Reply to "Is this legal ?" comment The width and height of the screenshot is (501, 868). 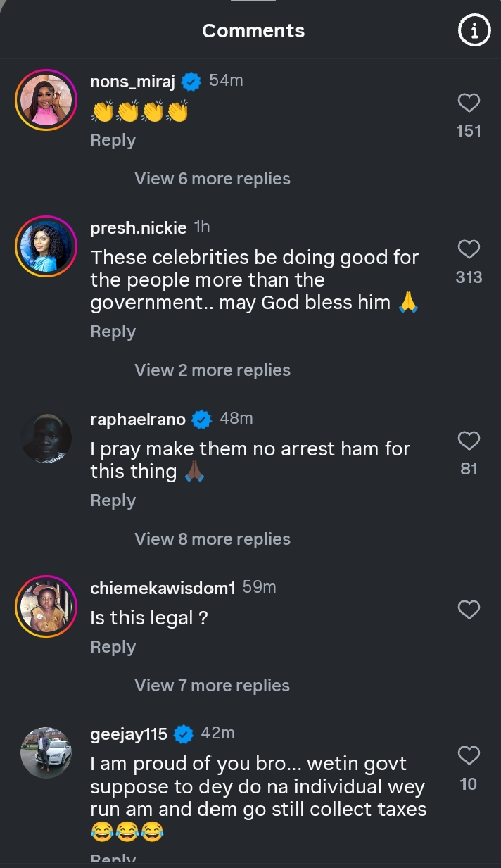pyautogui.click(x=113, y=647)
